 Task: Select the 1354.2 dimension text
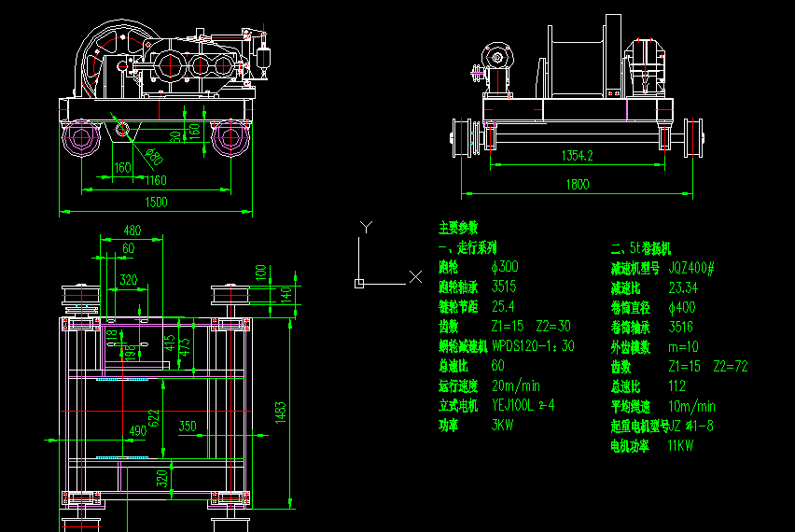(577, 156)
